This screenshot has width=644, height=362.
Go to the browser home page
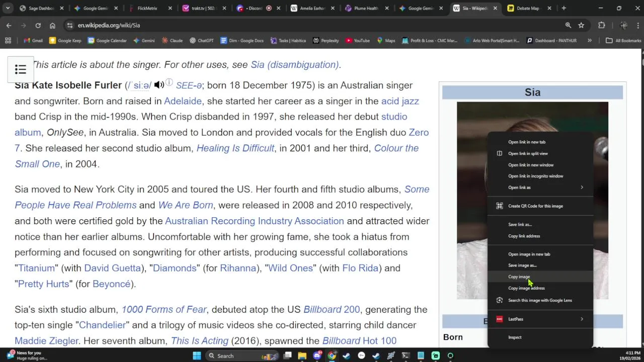pos(52,25)
